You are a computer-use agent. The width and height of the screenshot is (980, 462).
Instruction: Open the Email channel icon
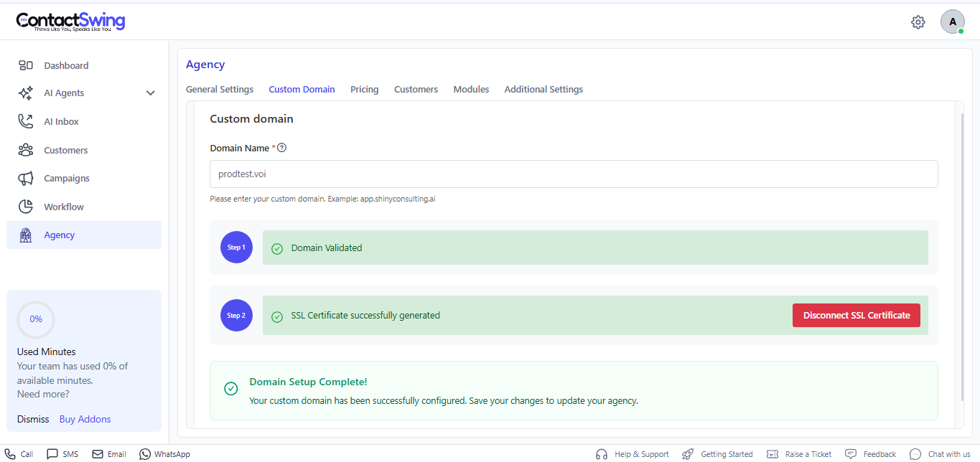point(98,453)
